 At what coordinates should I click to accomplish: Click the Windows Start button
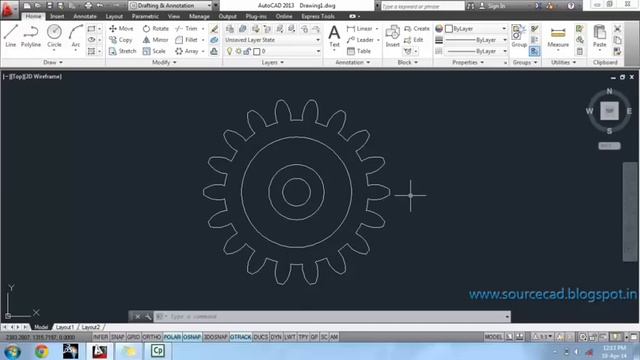[13, 351]
